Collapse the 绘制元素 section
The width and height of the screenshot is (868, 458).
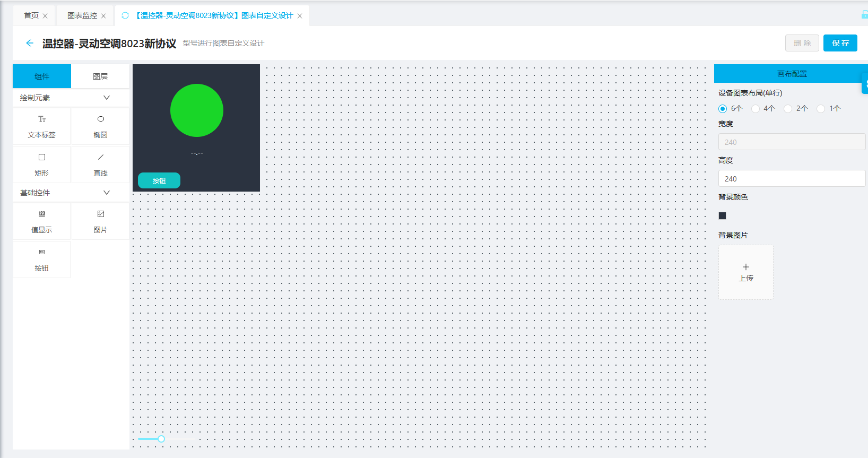click(x=106, y=98)
